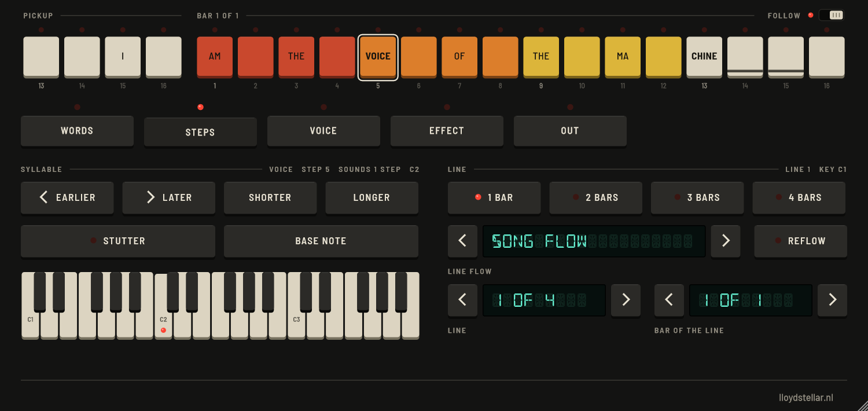This screenshot has height=411, width=868.
Task: Click the bar display reading 1 OF 1
Action: pyautogui.click(x=751, y=300)
